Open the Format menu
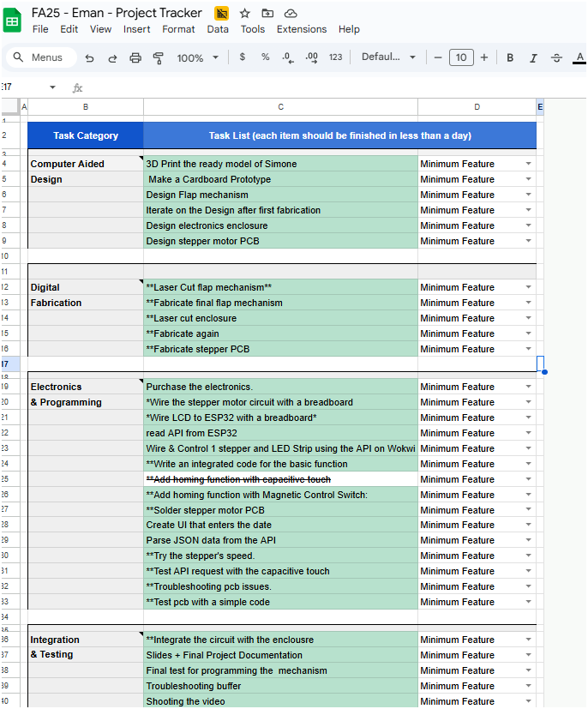The image size is (588, 709). coord(178,29)
